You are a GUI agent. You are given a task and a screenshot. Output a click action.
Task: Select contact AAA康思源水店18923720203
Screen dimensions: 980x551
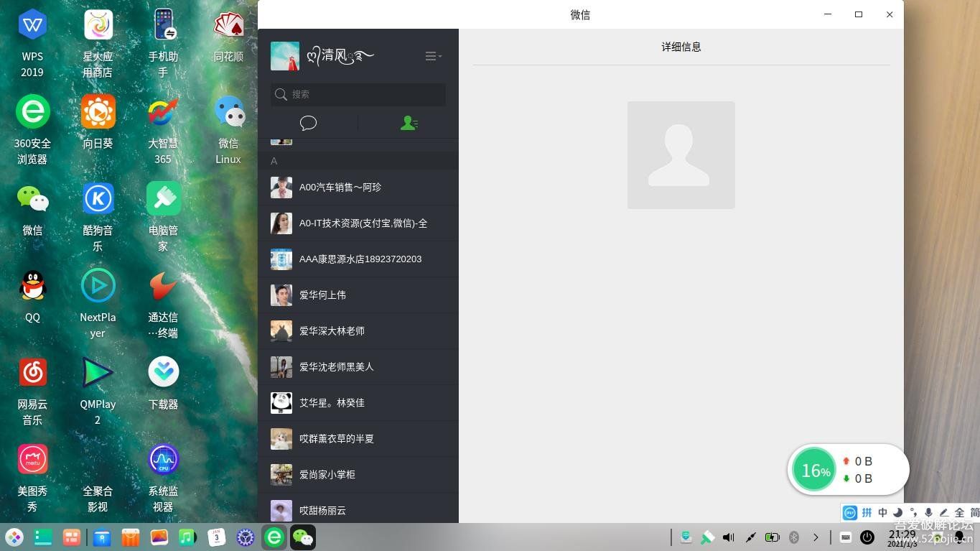[x=358, y=259]
